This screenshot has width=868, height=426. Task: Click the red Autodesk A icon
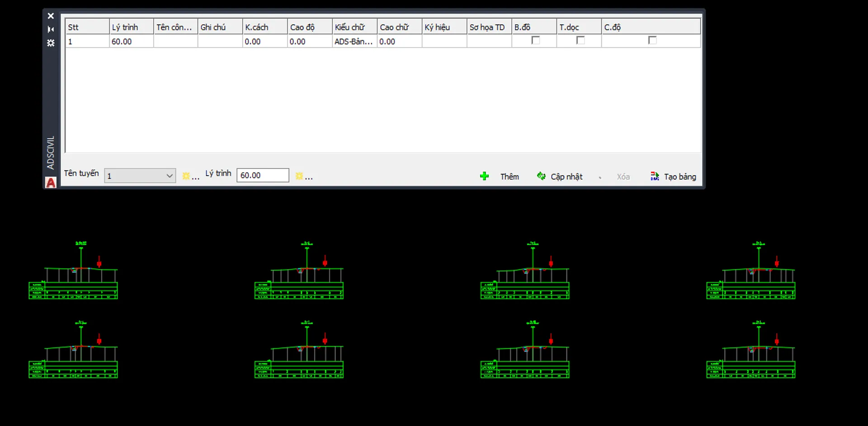click(x=51, y=183)
